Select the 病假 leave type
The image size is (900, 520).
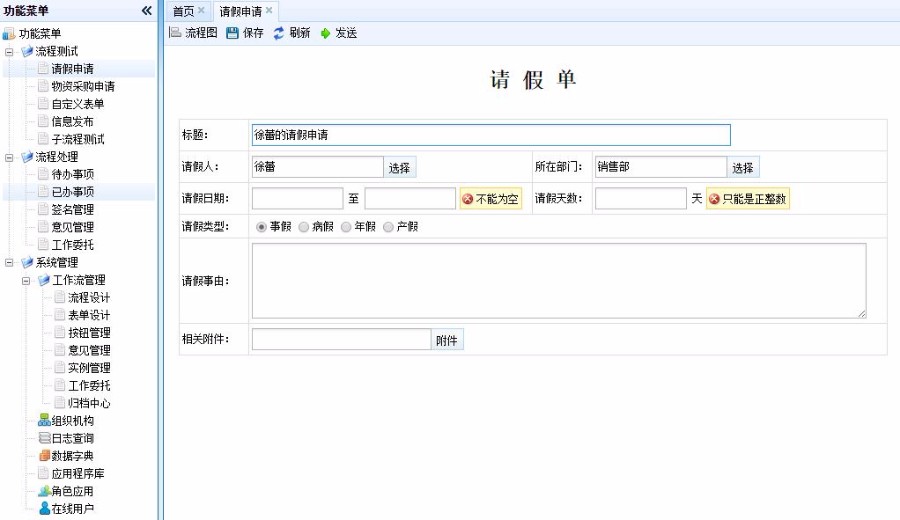[304, 227]
